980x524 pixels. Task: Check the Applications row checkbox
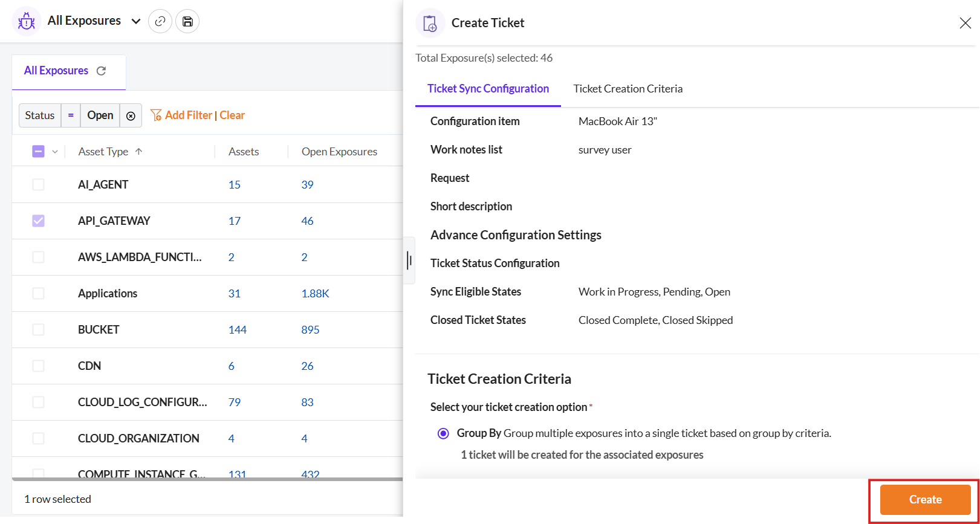click(x=38, y=293)
